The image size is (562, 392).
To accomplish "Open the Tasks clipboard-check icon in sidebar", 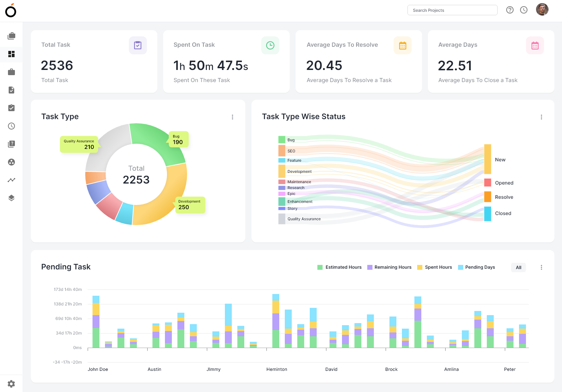I will [x=11, y=108].
